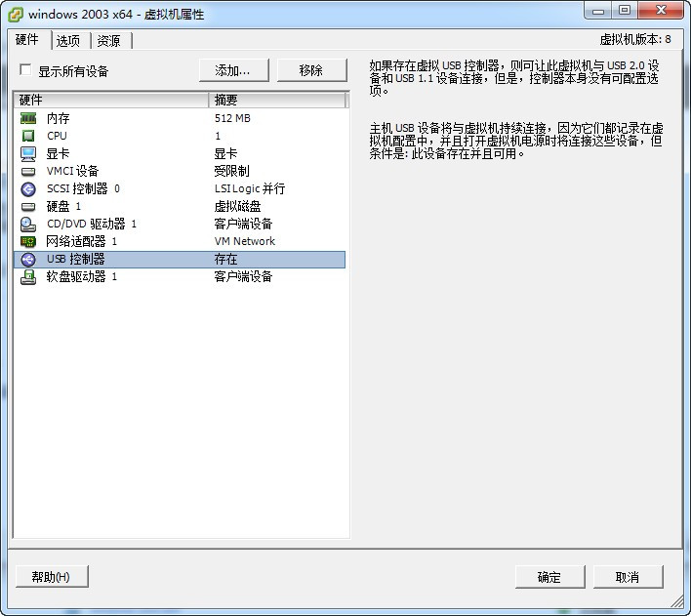Screen dimensions: 691x616
Task: Click the 虚拟机版本: 8 label
Action: [x=635, y=40]
